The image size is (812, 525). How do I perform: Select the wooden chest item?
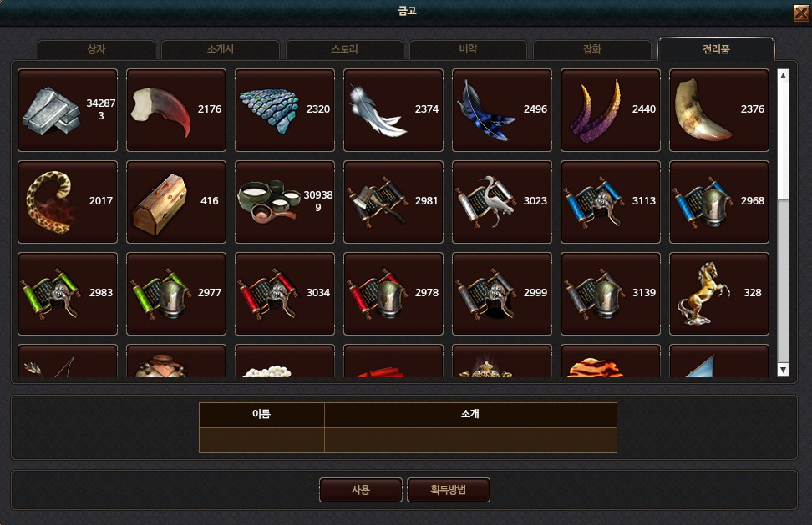pyautogui.click(x=176, y=202)
